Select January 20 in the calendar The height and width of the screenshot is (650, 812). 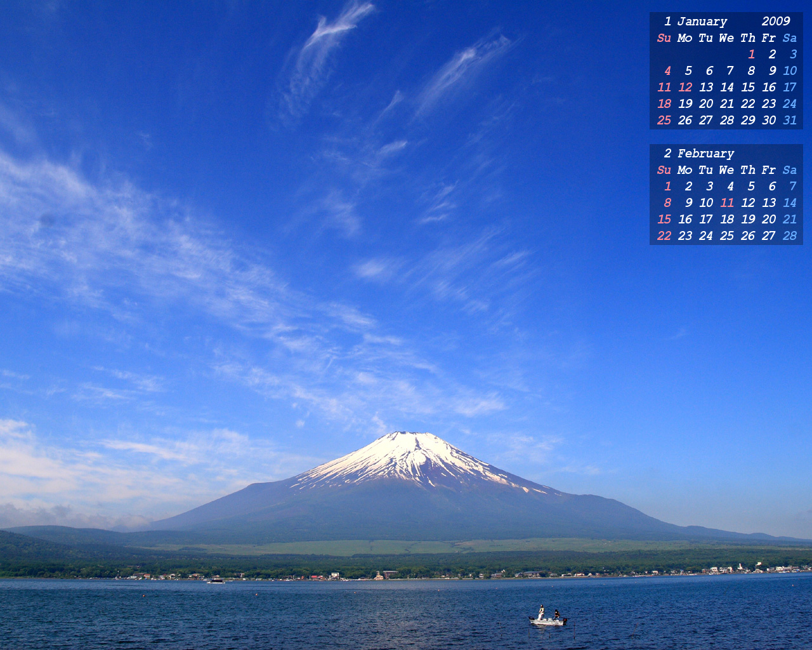click(706, 104)
